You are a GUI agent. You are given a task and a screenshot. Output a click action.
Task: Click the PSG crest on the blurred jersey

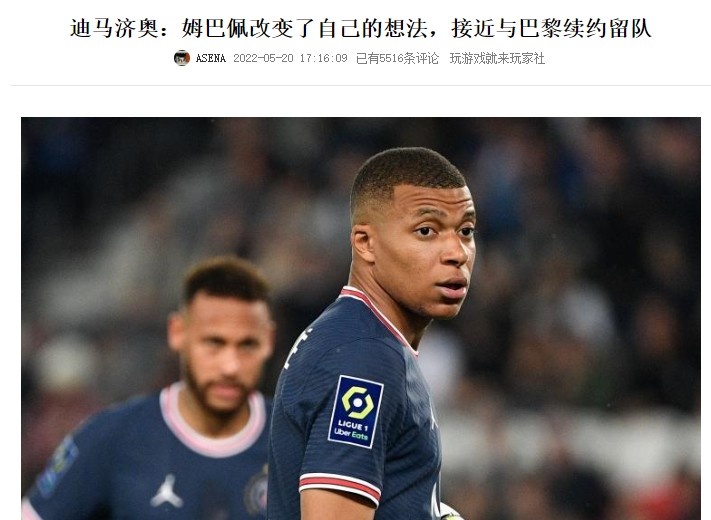[257, 492]
